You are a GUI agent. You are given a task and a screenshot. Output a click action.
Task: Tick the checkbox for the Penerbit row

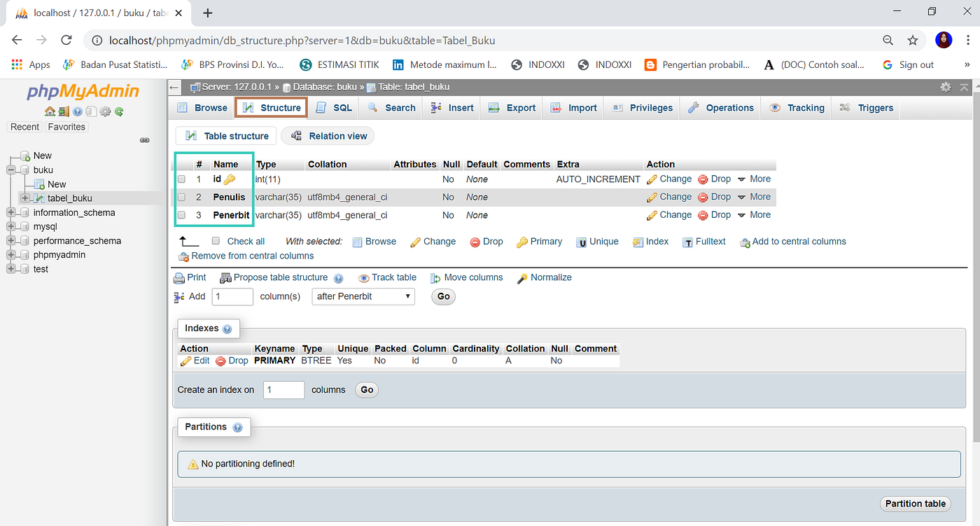[x=181, y=215]
